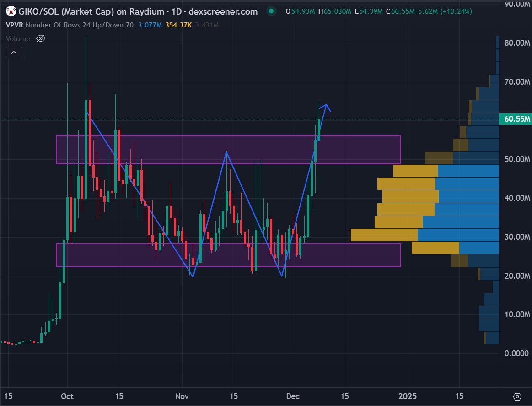Click the 10.00M price axis label
Image resolution: width=532 pixels, height=406 pixels.
tap(517, 314)
